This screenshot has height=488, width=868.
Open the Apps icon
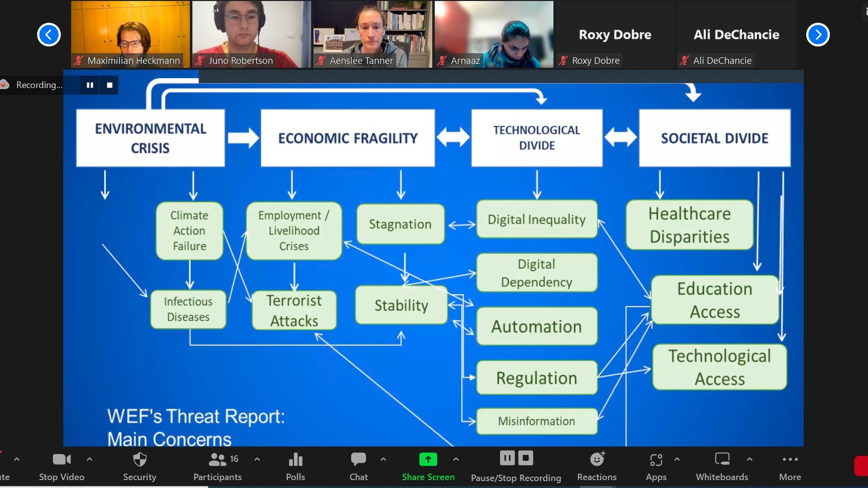pyautogui.click(x=656, y=460)
